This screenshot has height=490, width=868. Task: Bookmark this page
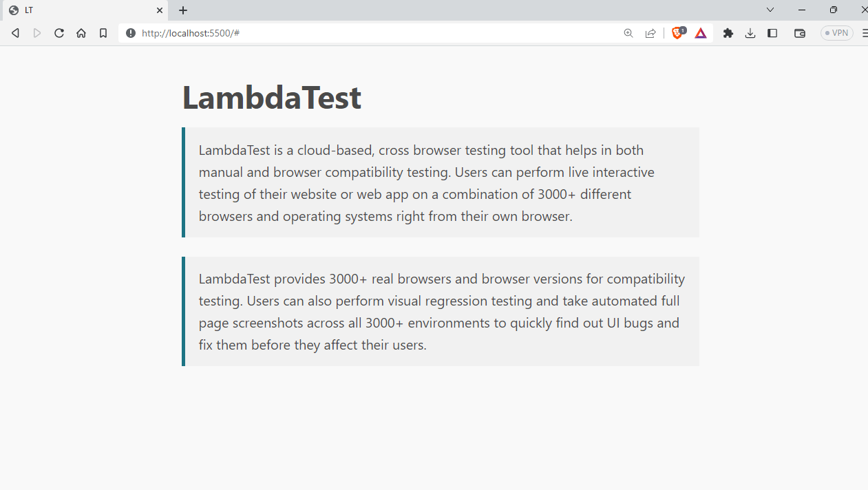pos(103,32)
